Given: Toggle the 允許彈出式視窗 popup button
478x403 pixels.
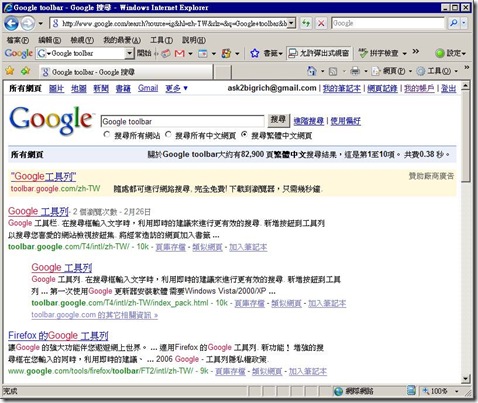Looking at the screenshot, I should 319,53.
